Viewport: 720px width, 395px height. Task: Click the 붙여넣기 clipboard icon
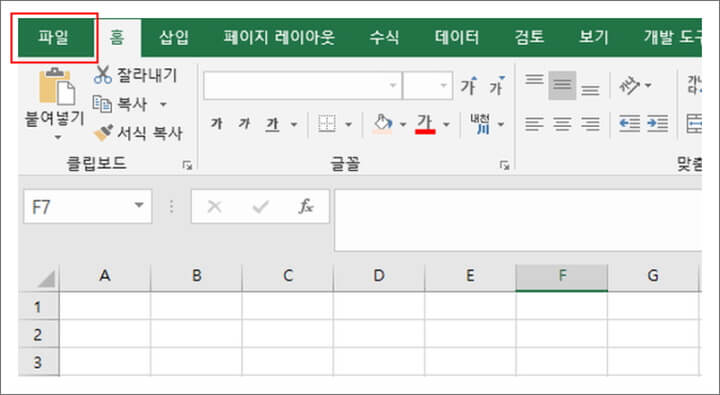tap(57, 87)
